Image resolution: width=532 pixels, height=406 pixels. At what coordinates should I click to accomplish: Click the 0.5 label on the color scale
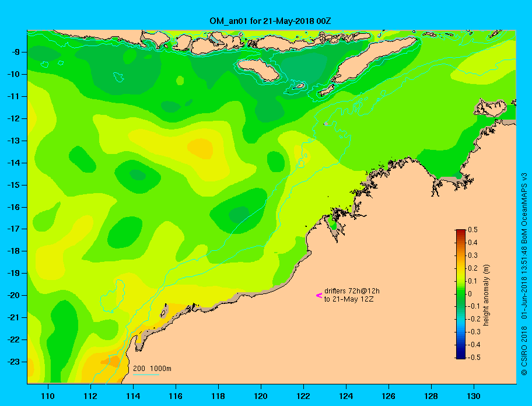473,230
